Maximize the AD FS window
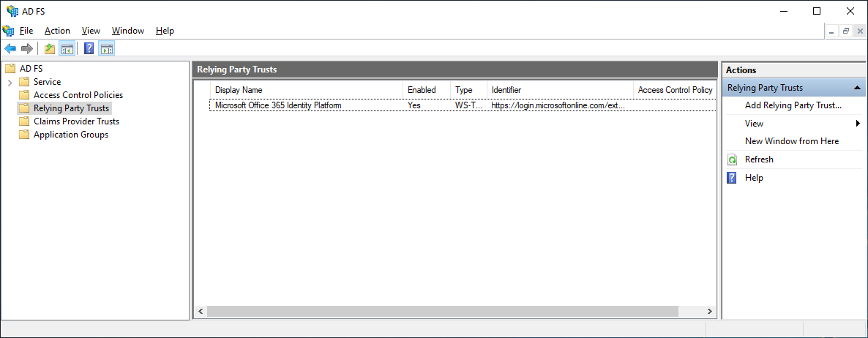This screenshot has height=338, width=868. [817, 11]
